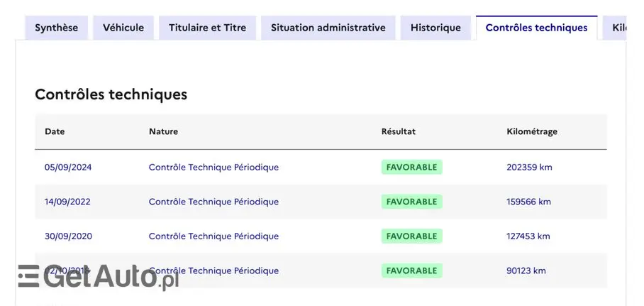Screen dimensions: 644x306
Task: Click the 202359 km mileage value
Action: point(529,168)
